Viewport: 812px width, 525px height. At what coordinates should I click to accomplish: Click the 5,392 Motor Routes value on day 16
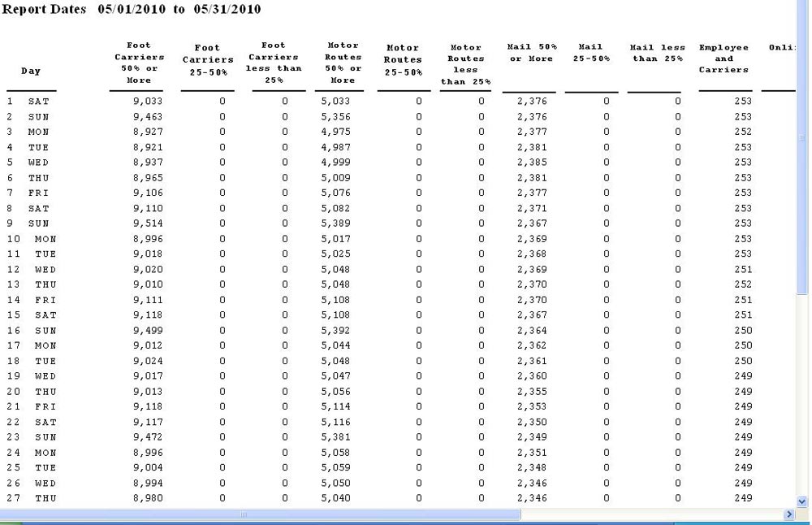coord(336,331)
